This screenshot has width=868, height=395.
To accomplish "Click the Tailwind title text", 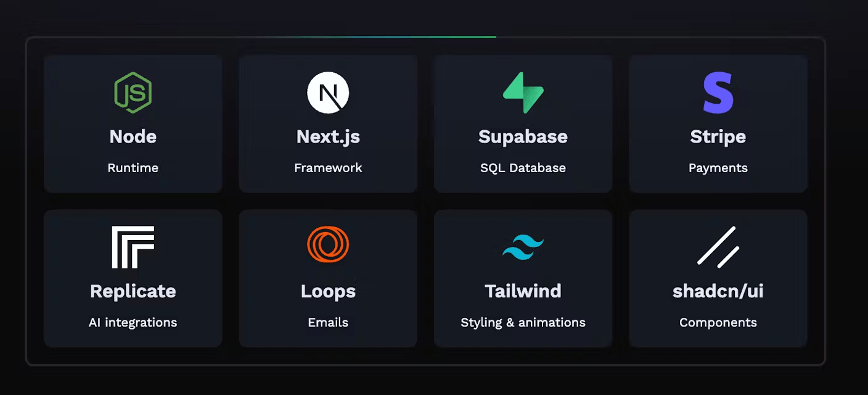I will 523,291.
